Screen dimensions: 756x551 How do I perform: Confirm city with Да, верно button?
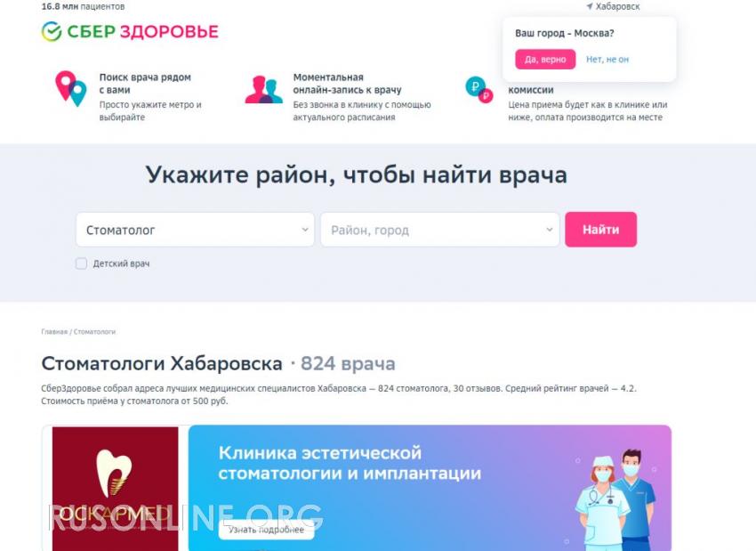click(x=545, y=60)
